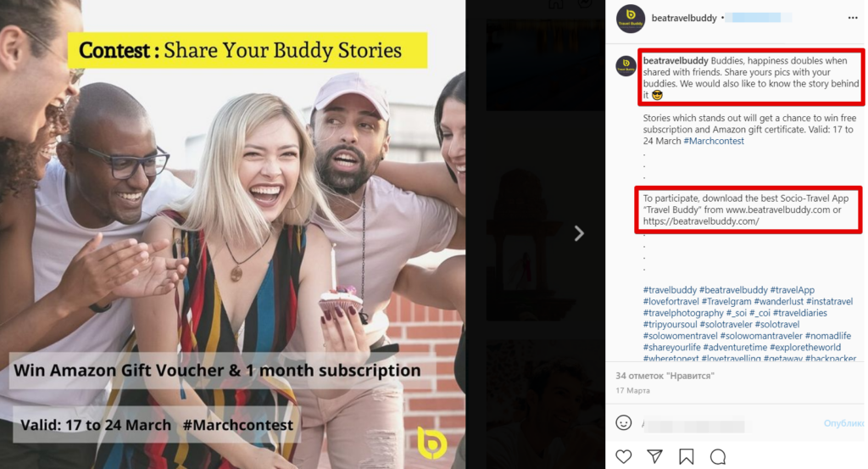The image size is (868, 469).
Task: Save the post with the bookmark icon
Action: (x=686, y=456)
